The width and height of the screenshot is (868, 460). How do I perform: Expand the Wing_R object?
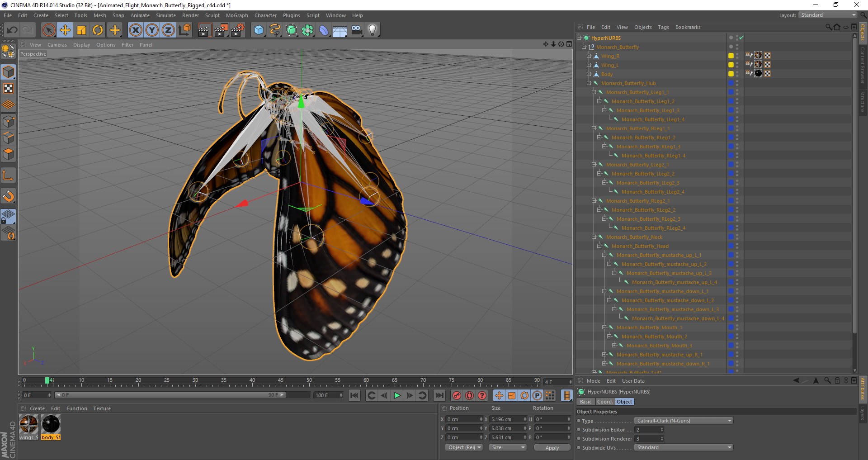click(x=589, y=56)
